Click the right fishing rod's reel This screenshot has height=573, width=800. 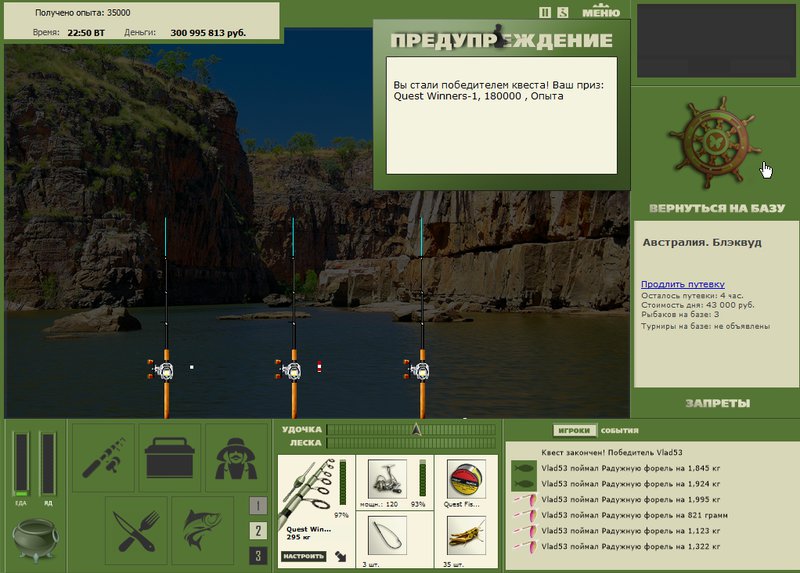tap(417, 370)
